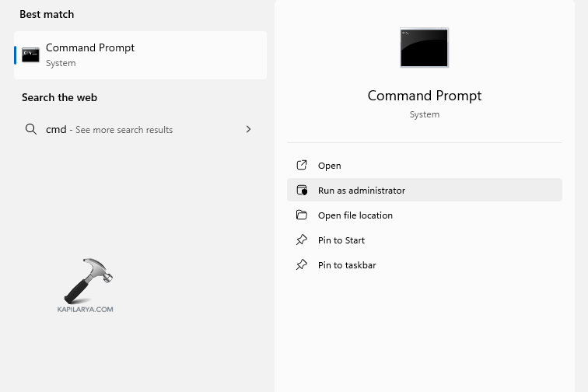Select Pin to Start text
This screenshot has width=588, height=392.
(x=341, y=240)
